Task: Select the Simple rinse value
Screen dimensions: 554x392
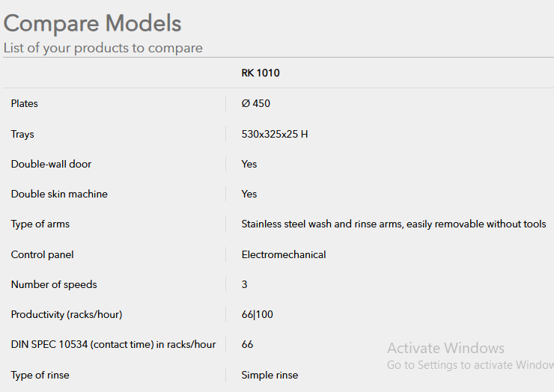Action: point(270,375)
